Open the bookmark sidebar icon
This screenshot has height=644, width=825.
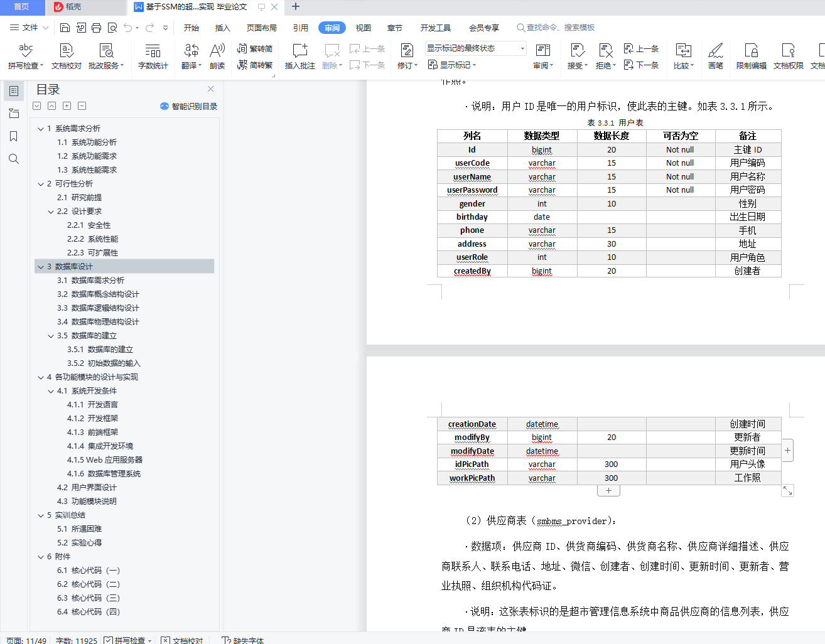14,136
